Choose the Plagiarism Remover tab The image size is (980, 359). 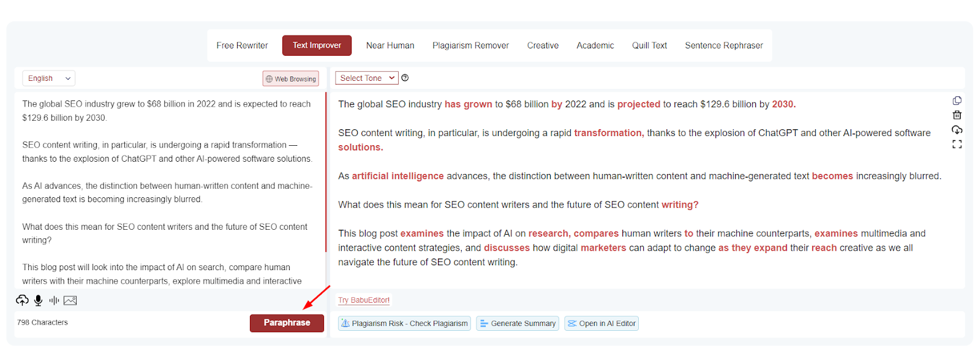tap(470, 45)
